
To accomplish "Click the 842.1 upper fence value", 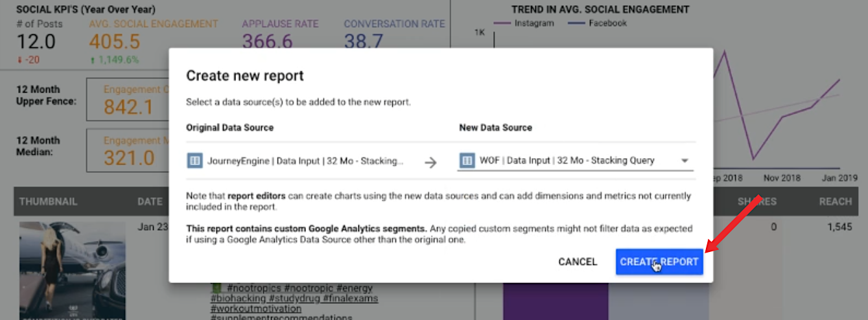I will (x=128, y=107).
